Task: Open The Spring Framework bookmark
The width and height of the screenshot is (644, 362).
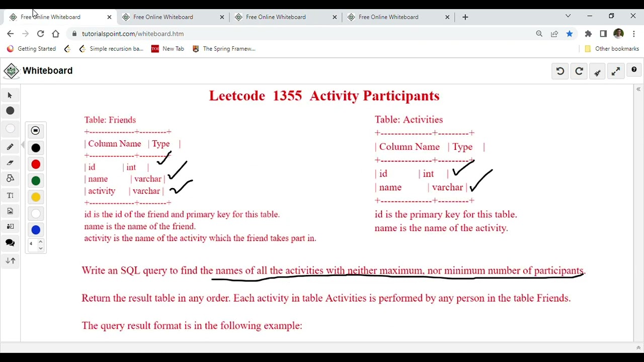Action: tap(224, 49)
